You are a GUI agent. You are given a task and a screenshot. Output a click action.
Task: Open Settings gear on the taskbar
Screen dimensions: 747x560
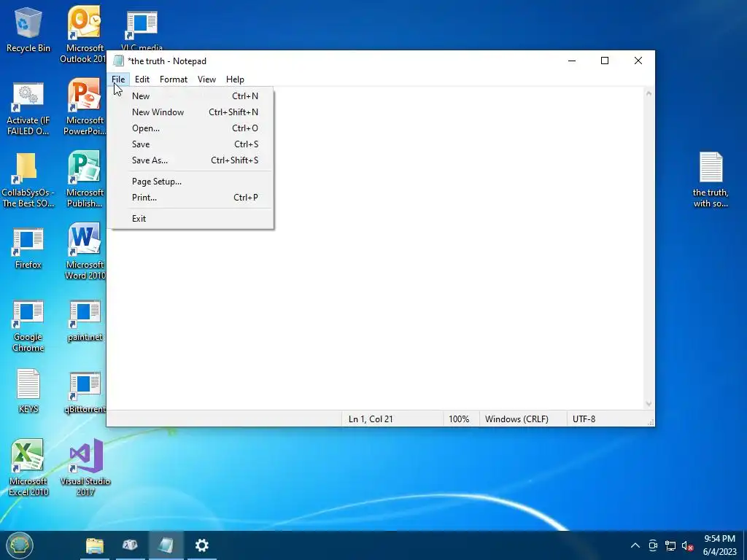202,545
